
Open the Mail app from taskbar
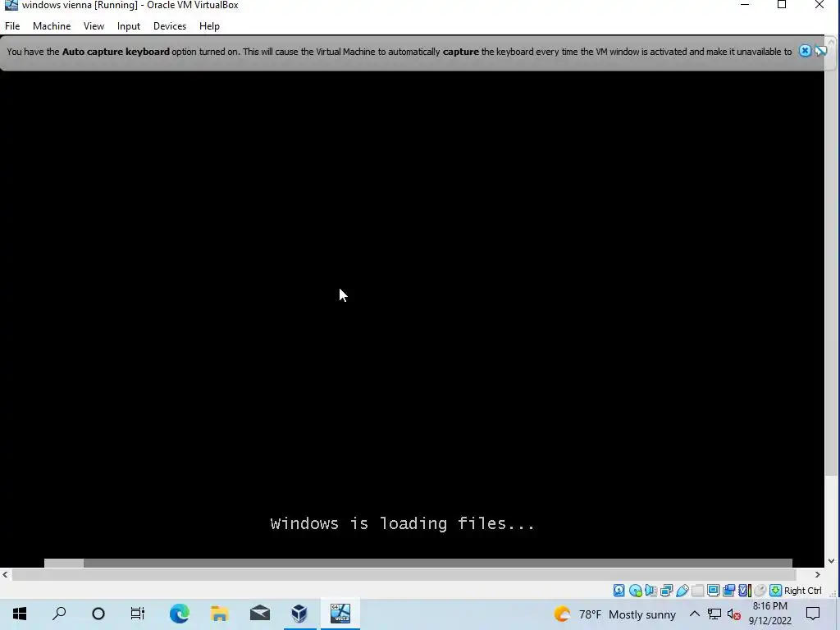[260, 614]
